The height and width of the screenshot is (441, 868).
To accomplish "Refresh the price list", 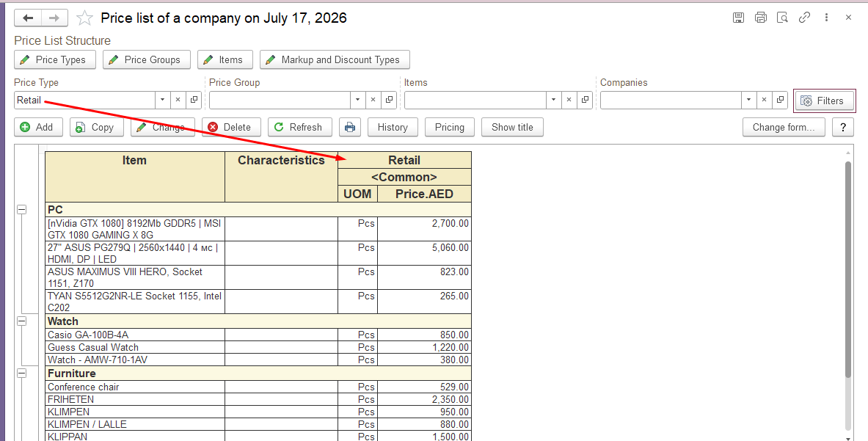I will point(299,127).
